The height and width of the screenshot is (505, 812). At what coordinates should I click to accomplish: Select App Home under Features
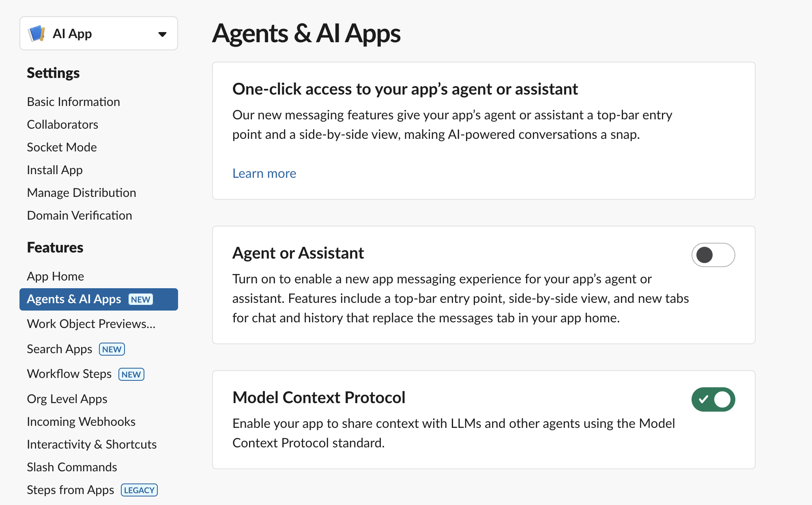56,276
